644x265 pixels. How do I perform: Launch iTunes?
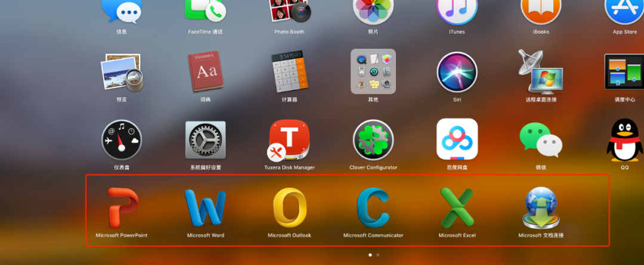457,11
